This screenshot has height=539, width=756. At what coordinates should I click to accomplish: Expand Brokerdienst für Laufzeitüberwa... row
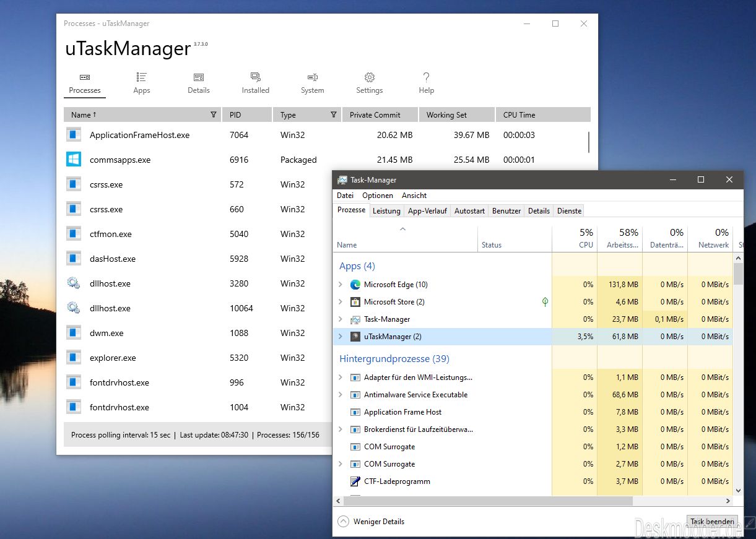(x=341, y=429)
